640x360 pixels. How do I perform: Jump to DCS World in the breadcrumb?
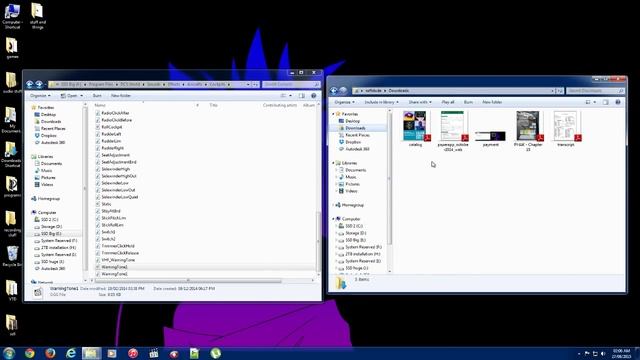[130, 84]
